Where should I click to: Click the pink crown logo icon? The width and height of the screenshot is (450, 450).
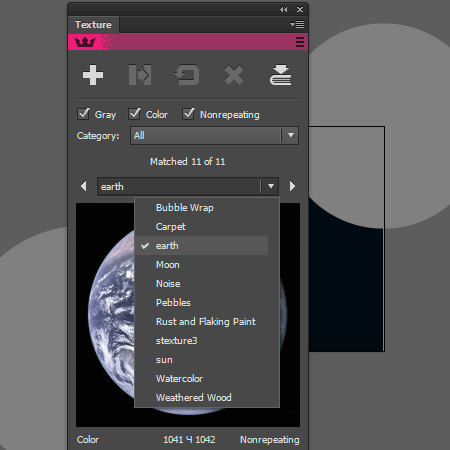[85, 42]
